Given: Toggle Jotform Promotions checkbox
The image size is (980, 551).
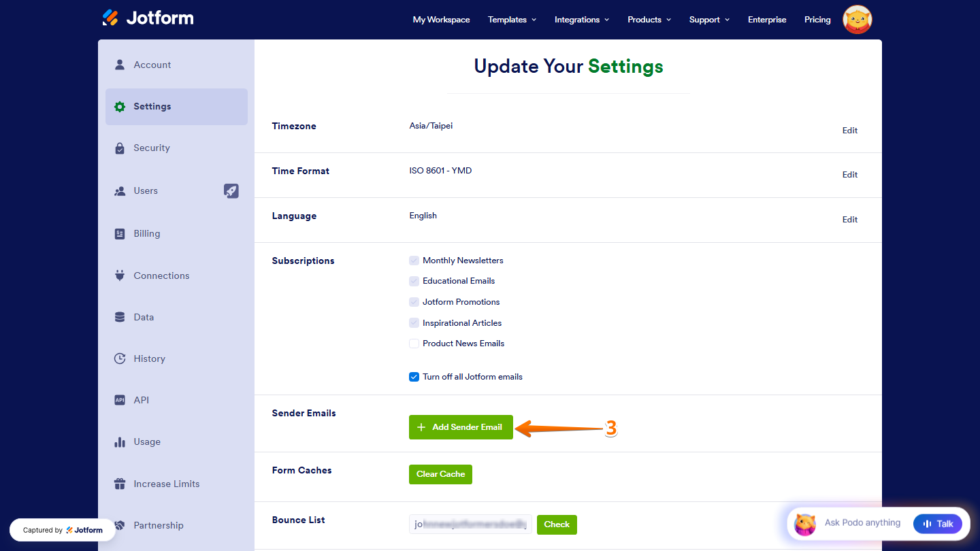Looking at the screenshot, I should click(414, 302).
